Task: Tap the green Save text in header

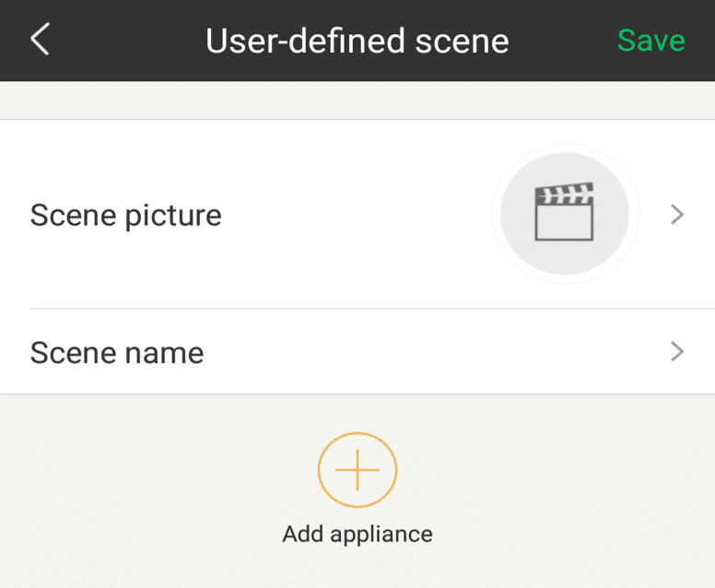Action: [x=651, y=41]
